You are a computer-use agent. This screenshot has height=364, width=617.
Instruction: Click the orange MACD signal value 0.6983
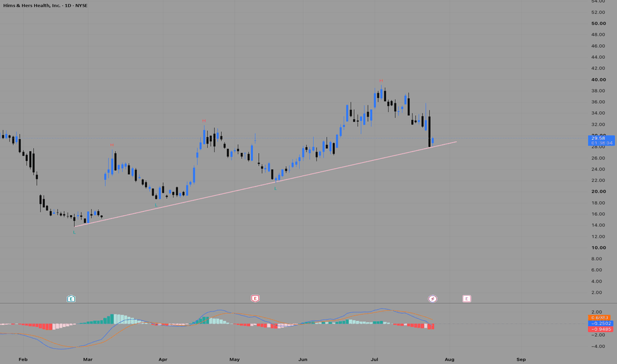pos(600,318)
